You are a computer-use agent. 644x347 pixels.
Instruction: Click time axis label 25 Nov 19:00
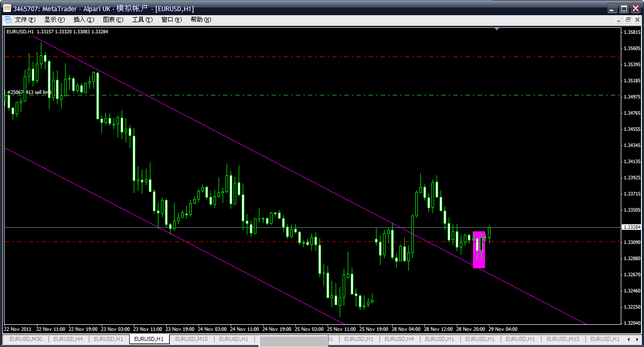click(x=373, y=329)
